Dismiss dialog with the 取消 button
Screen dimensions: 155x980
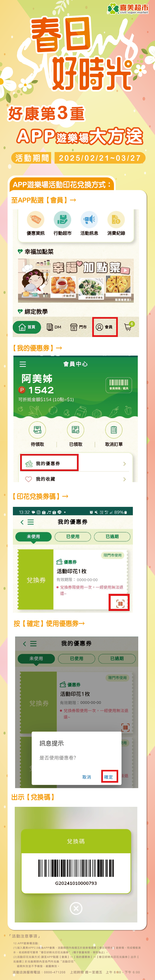pos(87,777)
